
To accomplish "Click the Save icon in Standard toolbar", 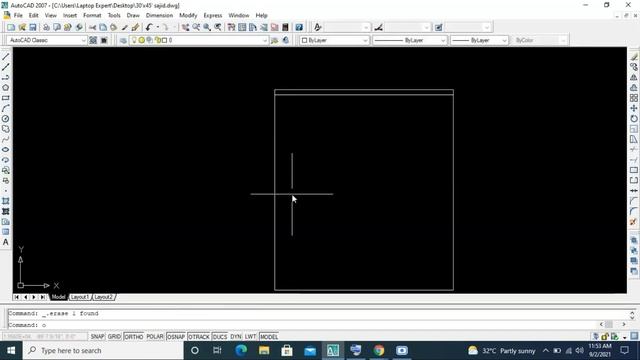I will [x=33, y=27].
